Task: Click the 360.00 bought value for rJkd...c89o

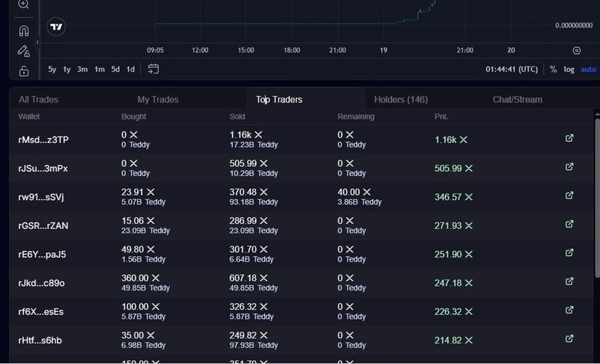Action: click(x=140, y=278)
